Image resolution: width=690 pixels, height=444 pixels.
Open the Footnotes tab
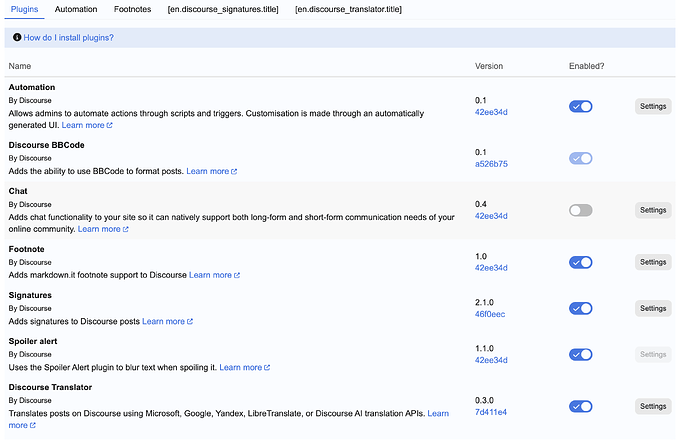pyautogui.click(x=132, y=9)
